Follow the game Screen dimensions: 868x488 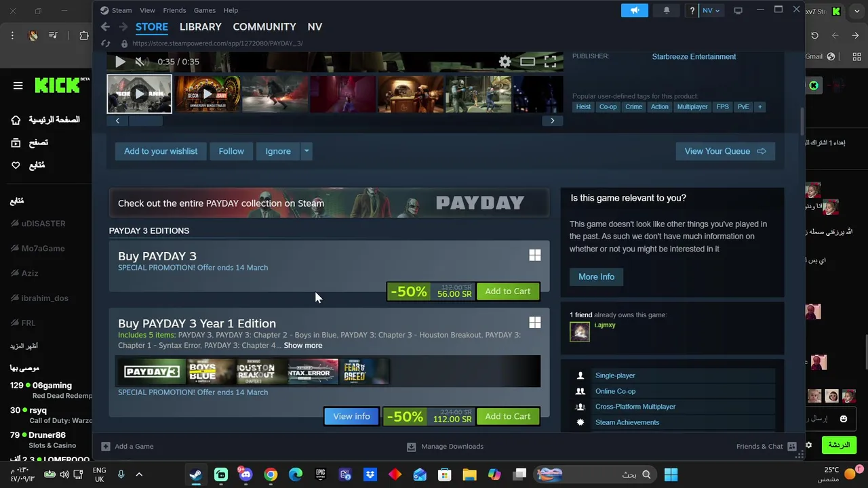tap(231, 151)
